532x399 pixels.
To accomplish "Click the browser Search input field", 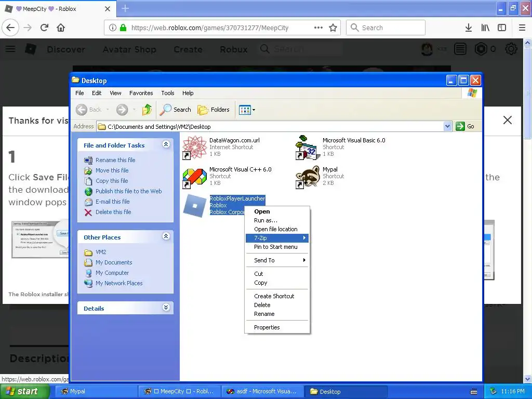I will 386,28.
